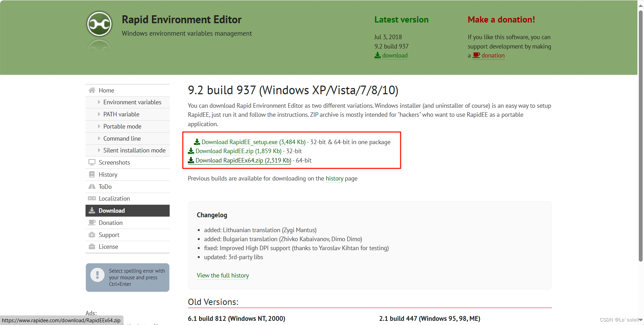Download RapidEEx64.zip 64-bit archive

point(243,160)
